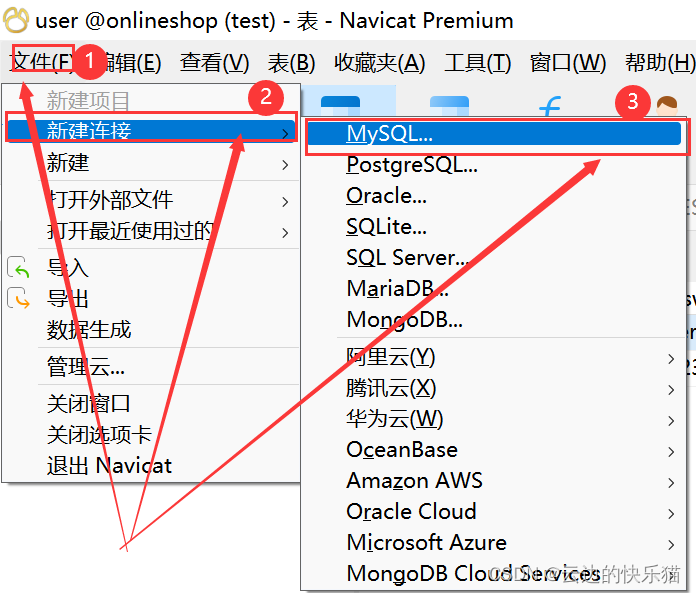Viewport: 696px width, 593px height.
Task: Choose Oracle... connection type
Action: pos(494,196)
